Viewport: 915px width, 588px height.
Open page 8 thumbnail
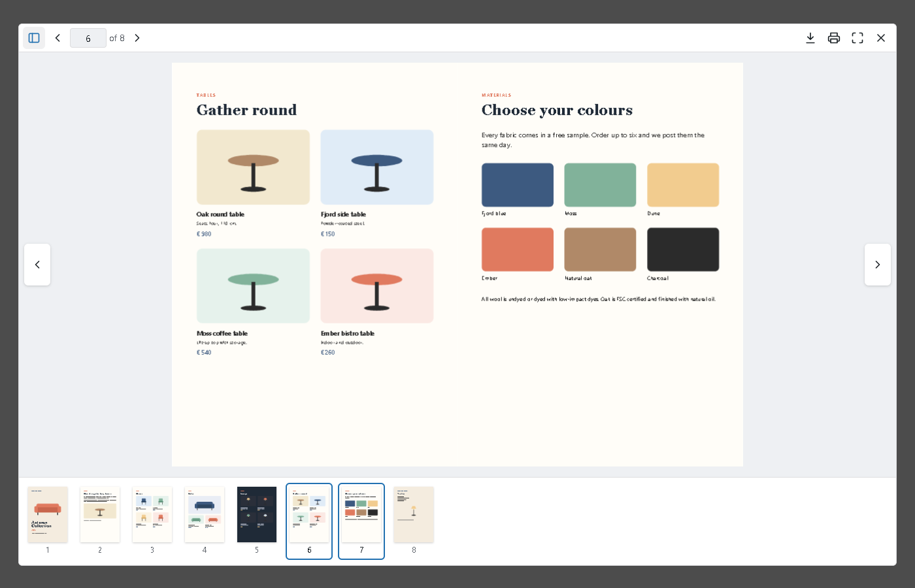pos(414,515)
